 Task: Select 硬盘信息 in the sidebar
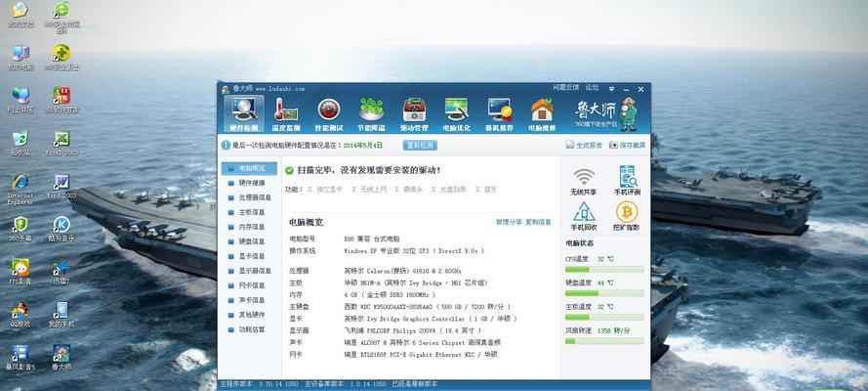[x=249, y=241]
